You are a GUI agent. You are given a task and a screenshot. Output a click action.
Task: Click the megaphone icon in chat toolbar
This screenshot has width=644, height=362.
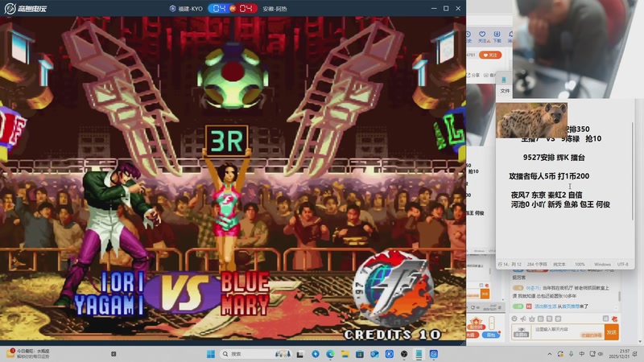pyautogui.click(x=523, y=319)
